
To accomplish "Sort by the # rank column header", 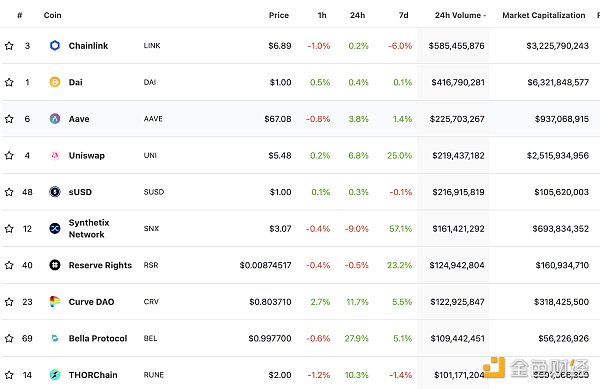I will coord(20,15).
